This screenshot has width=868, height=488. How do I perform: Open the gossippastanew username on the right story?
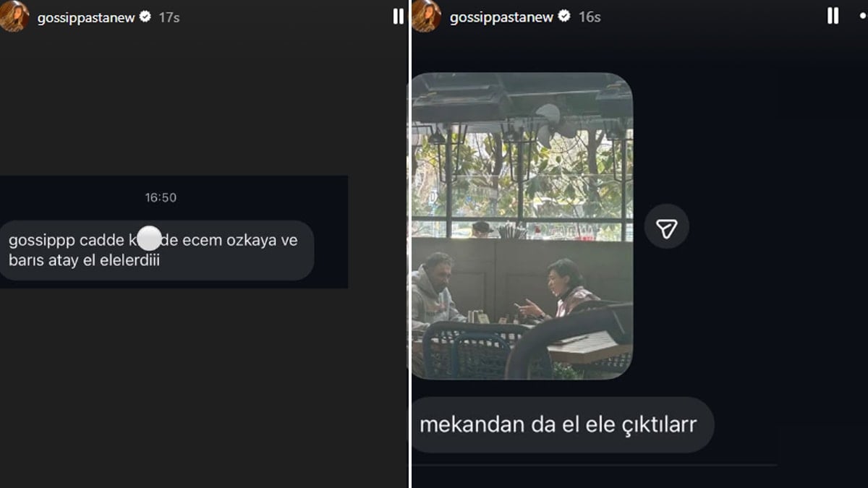tap(502, 17)
